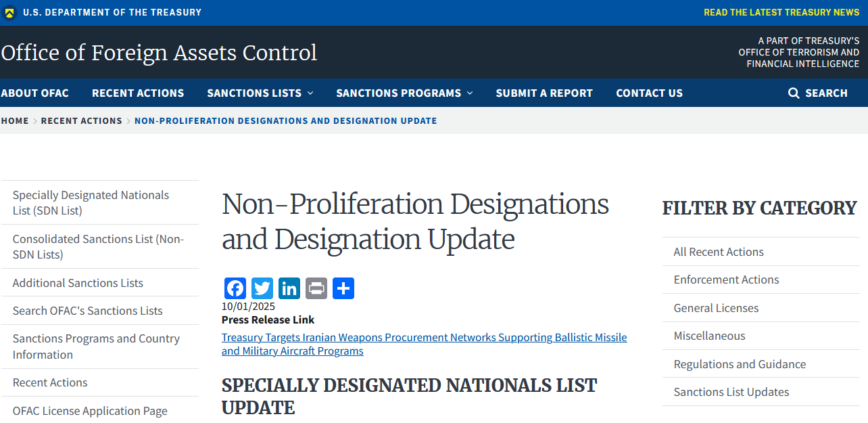868x423 pixels.
Task: Go to Recent Actions in navigation bar
Action: point(138,93)
